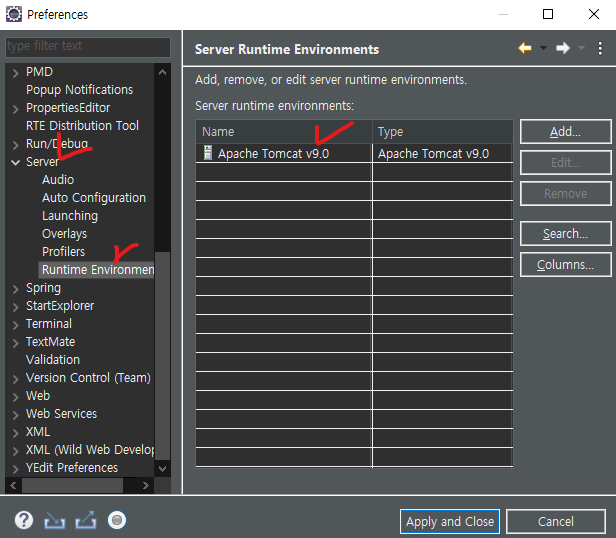Open the three-dot view menu
Screen dimensions: 616x538
pyautogui.click(x=600, y=48)
